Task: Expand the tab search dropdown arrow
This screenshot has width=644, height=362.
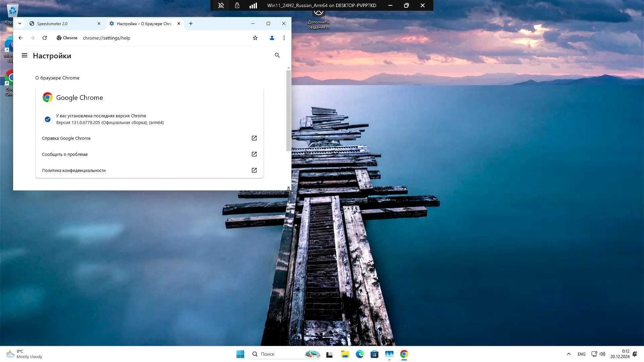Action: (20, 23)
